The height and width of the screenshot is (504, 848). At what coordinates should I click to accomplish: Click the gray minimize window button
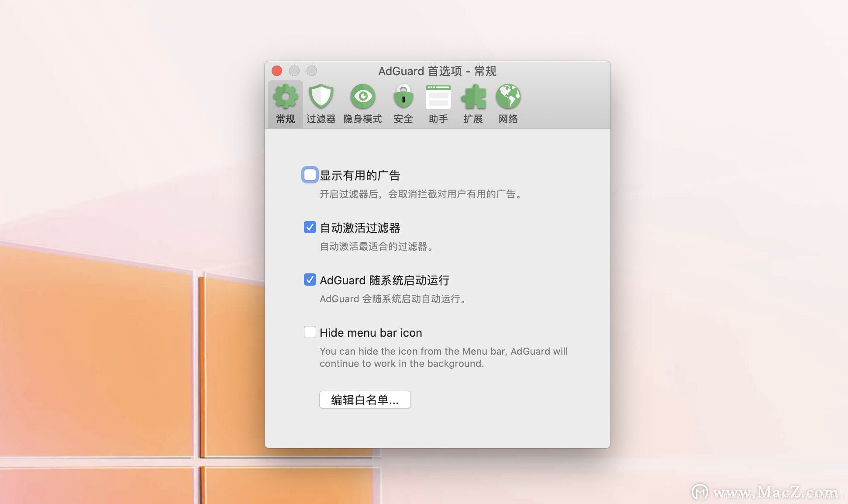coord(294,71)
